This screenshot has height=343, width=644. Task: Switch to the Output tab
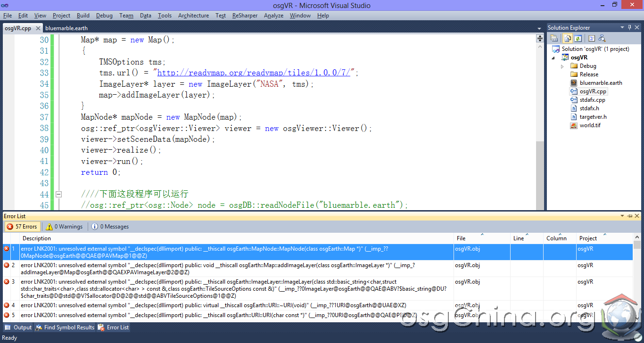(x=19, y=327)
